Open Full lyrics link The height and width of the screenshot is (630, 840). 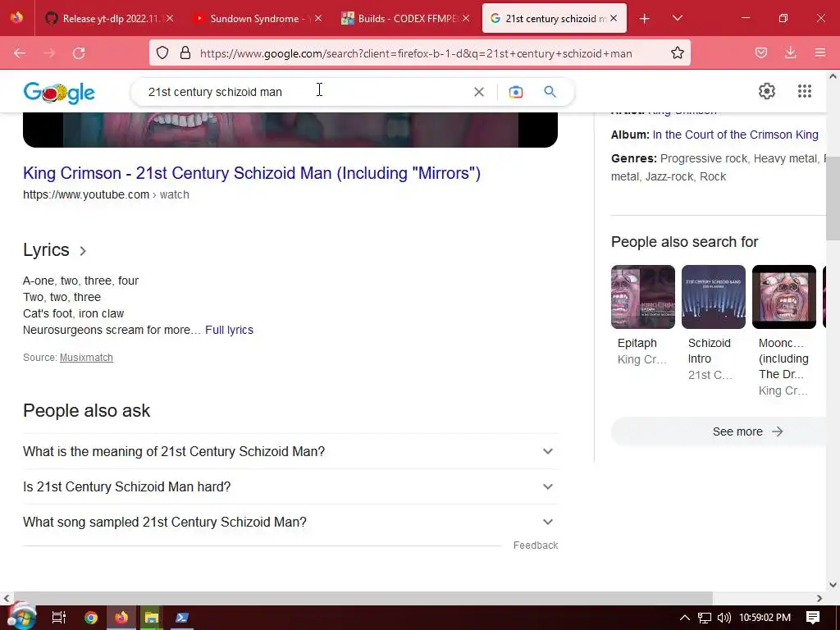[x=230, y=330]
